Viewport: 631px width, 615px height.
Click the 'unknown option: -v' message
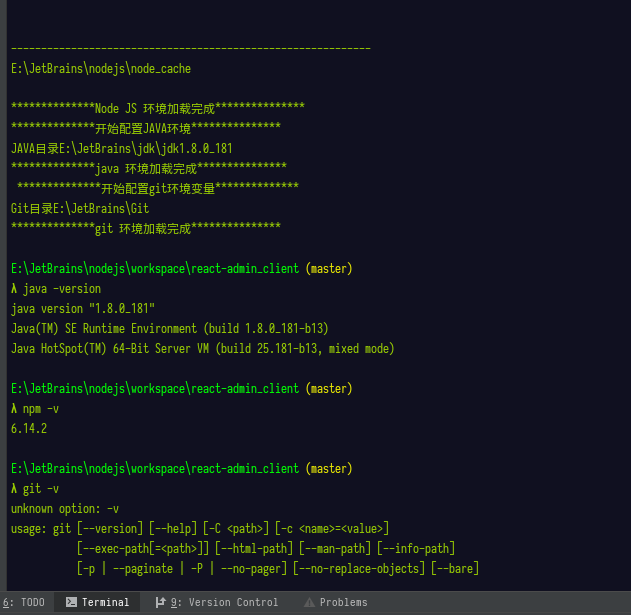[x=65, y=509]
